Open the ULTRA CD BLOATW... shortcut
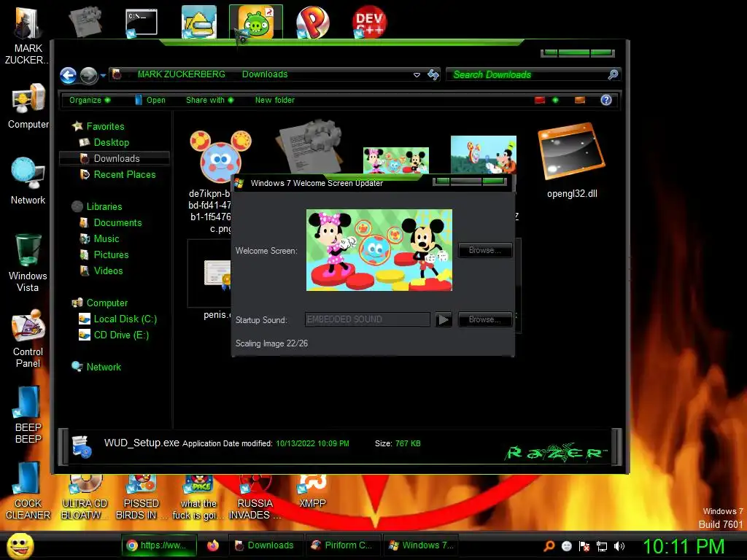 [85, 497]
